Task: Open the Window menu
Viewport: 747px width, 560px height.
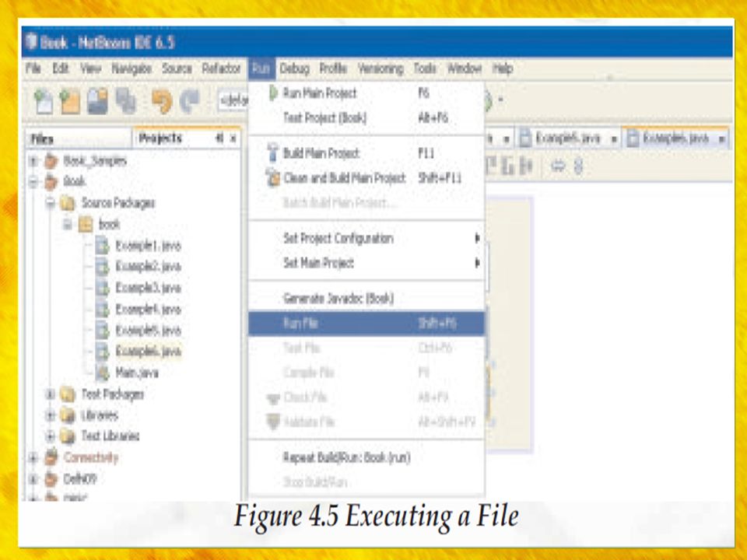Action: point(465,68)
